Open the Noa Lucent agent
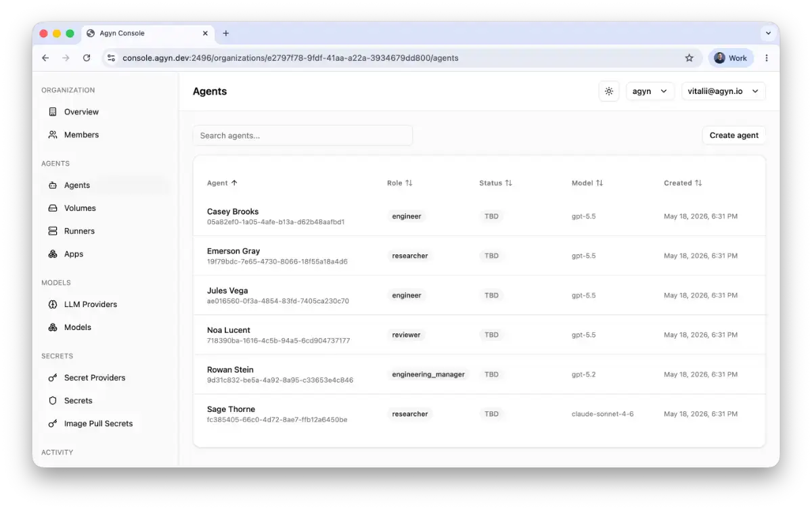812x510 pixels. 479,335
